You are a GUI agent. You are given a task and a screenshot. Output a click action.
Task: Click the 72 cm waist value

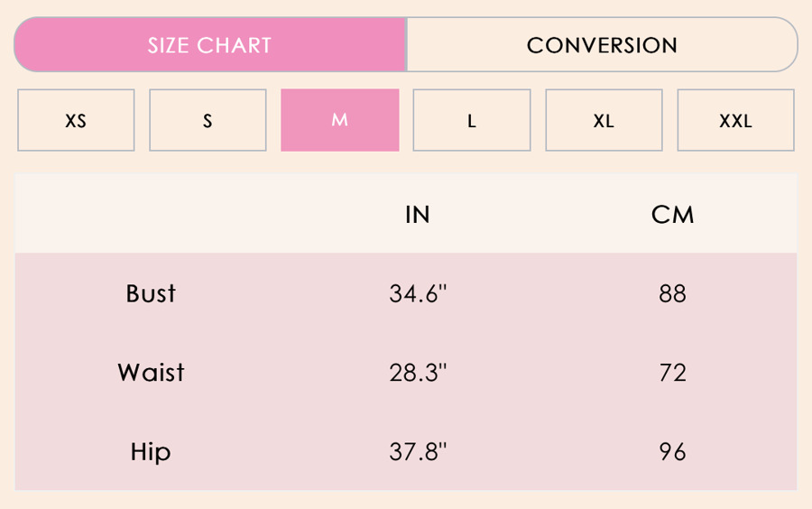point(673,373)
